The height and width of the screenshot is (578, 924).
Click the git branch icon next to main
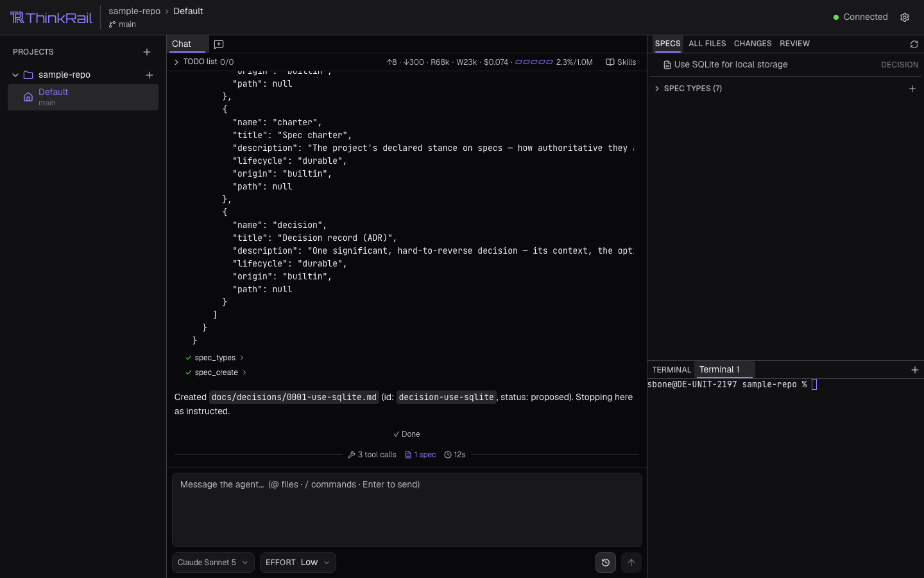pyautogui.click(x=112, y=24)
